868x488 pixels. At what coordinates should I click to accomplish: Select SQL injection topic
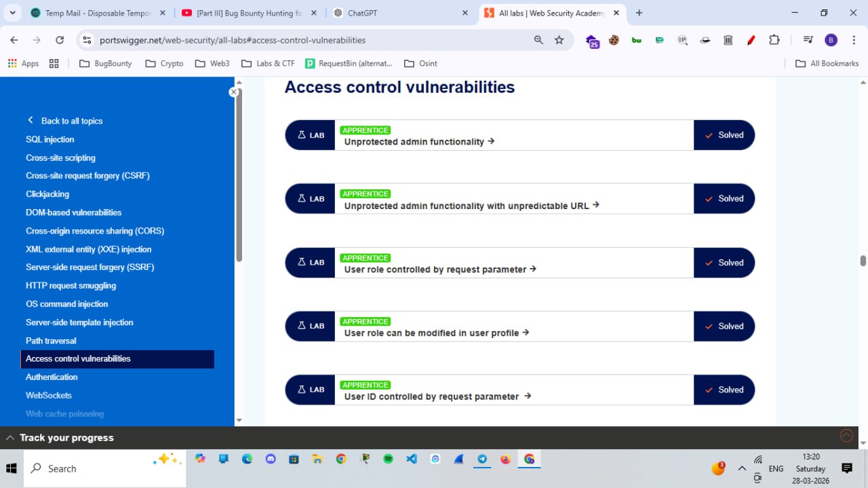[50, 139]
